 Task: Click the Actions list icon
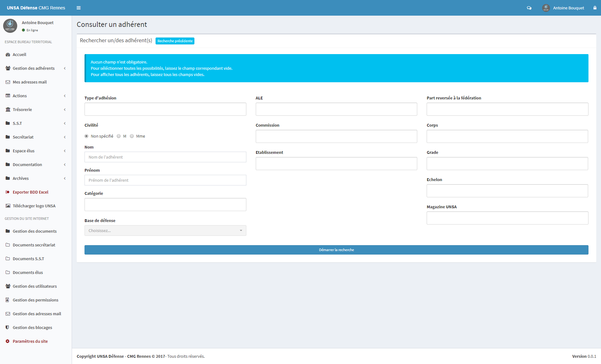8,96
